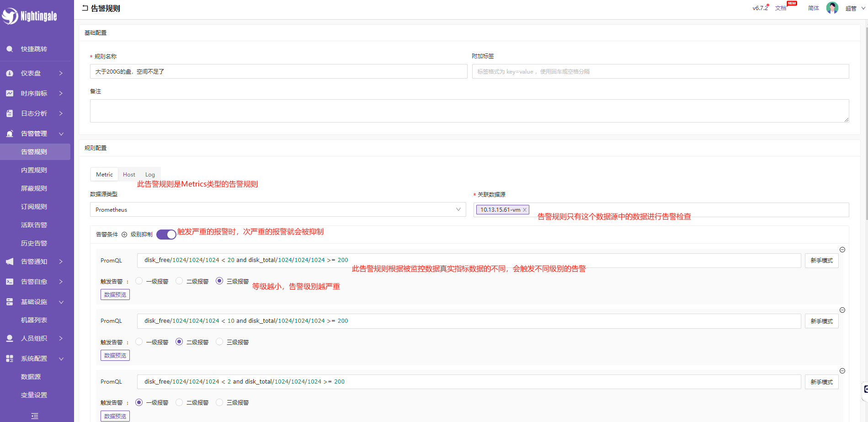
Task: Click the 日志分析 log analysis icon
Action: click(10, 113)
